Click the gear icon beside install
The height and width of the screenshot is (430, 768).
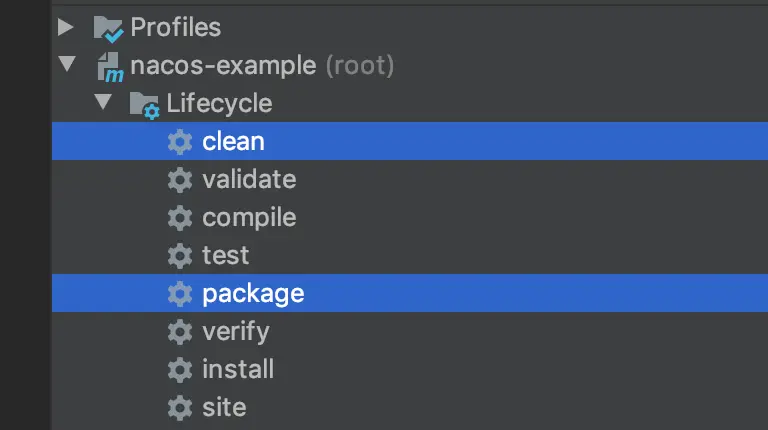click(x=180, y=369)
